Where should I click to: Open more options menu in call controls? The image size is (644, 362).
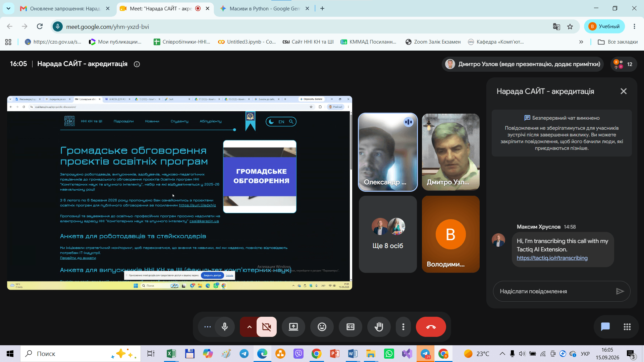point(403,327)
